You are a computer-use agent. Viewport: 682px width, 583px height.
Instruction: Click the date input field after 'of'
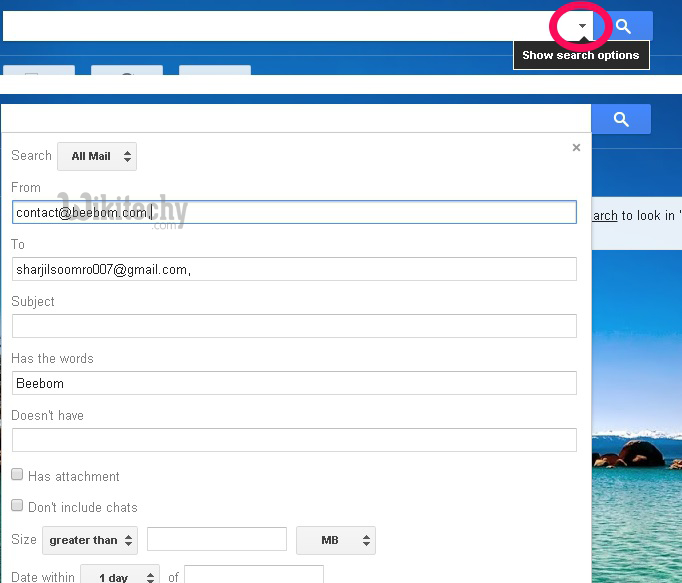254,576
